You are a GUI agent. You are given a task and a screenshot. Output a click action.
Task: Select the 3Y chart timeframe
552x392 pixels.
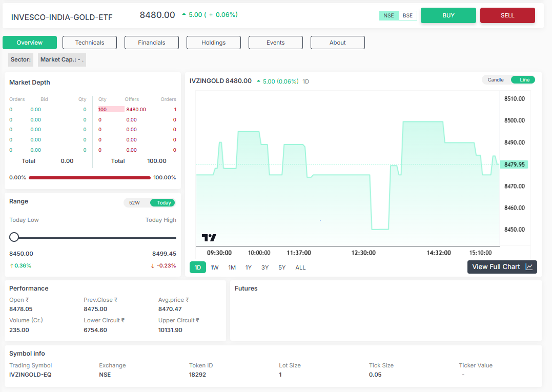point(265,267)
